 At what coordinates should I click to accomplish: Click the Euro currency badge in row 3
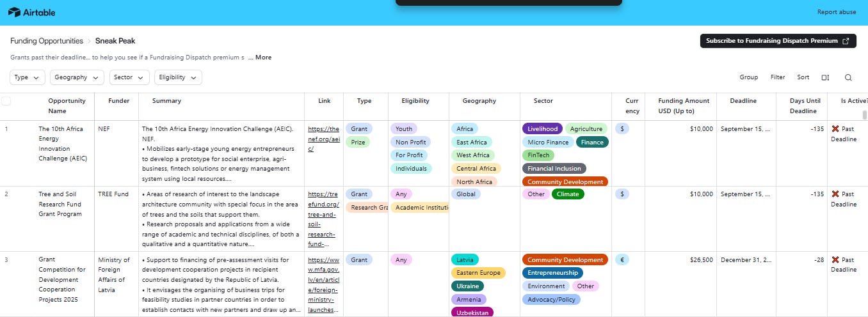[622, 260]
